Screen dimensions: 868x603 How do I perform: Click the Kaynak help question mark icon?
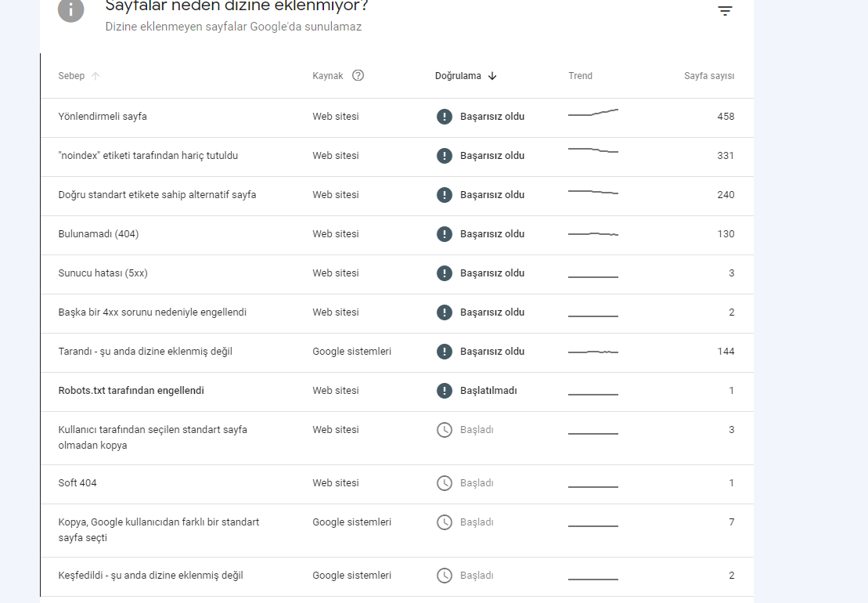[x=358, y=75]
